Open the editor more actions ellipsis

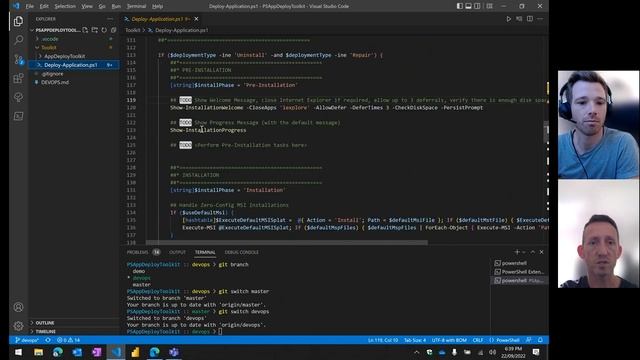(x=540, y=19)
